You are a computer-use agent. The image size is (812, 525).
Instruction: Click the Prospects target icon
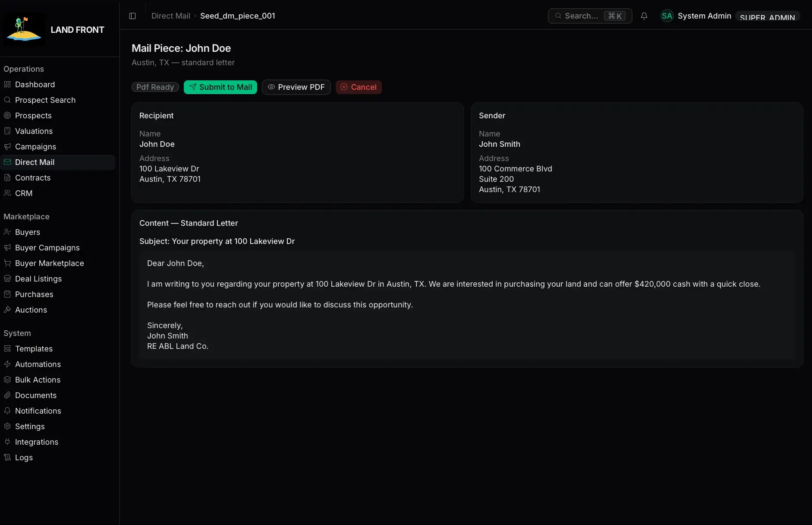7,115
